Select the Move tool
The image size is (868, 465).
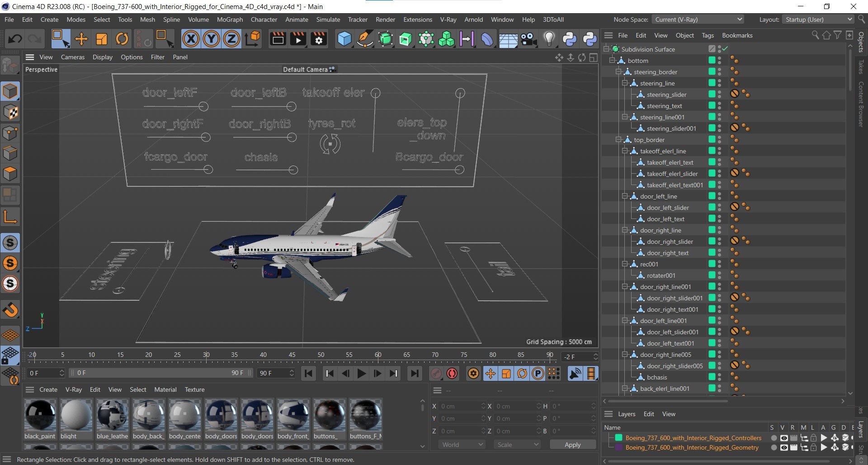click(x=81, y=39)
